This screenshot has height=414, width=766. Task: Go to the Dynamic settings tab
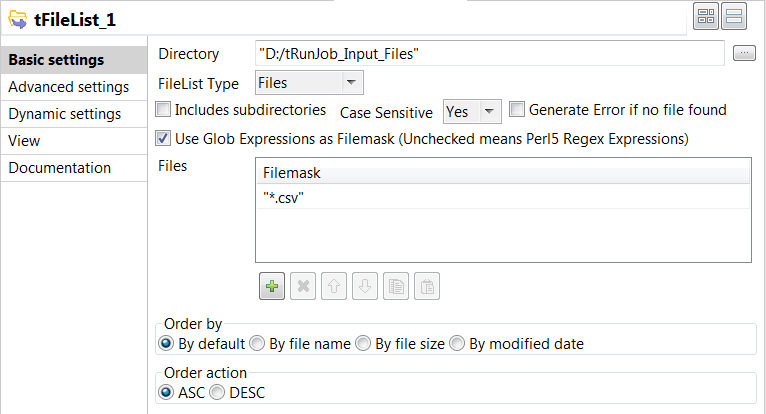65,114
